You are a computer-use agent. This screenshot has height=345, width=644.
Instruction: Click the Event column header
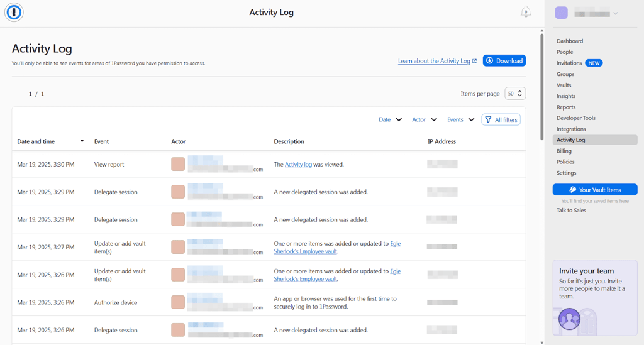pyautogui.click(x=101, y=141)
